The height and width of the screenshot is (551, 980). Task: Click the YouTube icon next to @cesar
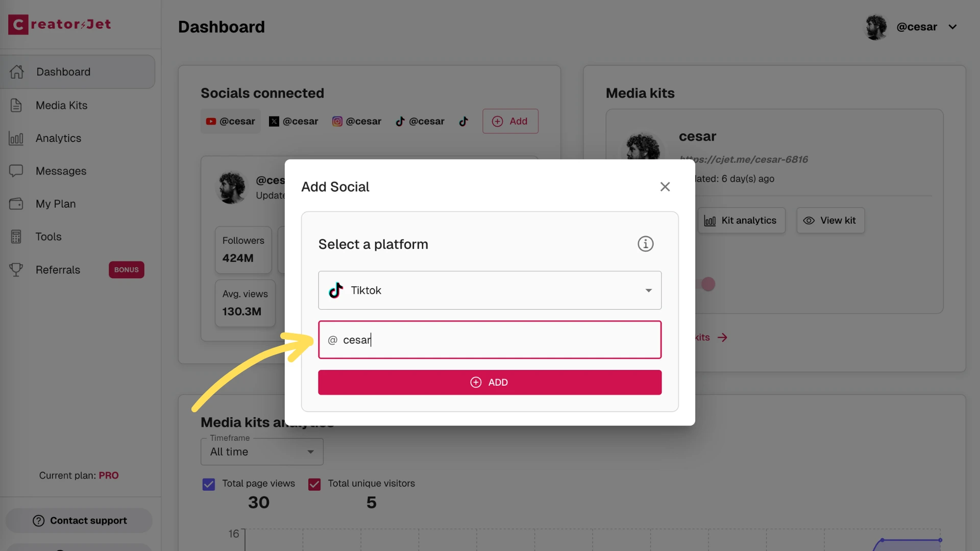(211, 121)
